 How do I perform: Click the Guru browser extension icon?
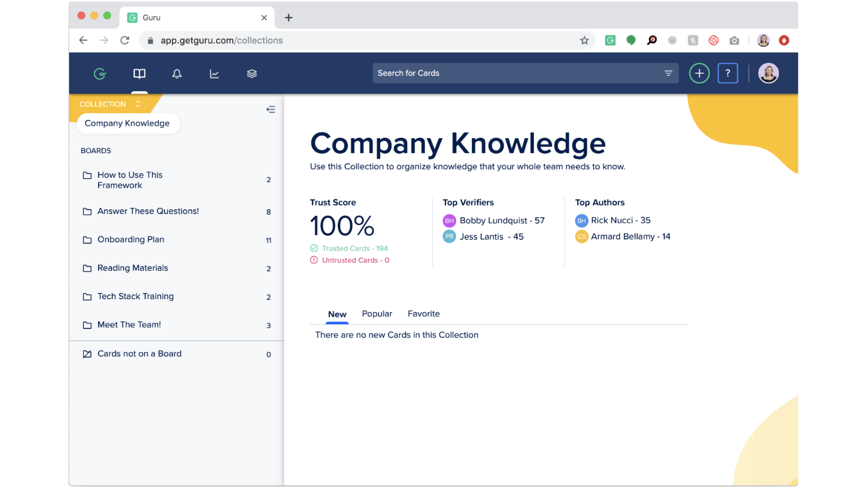[x=610, y=40]
